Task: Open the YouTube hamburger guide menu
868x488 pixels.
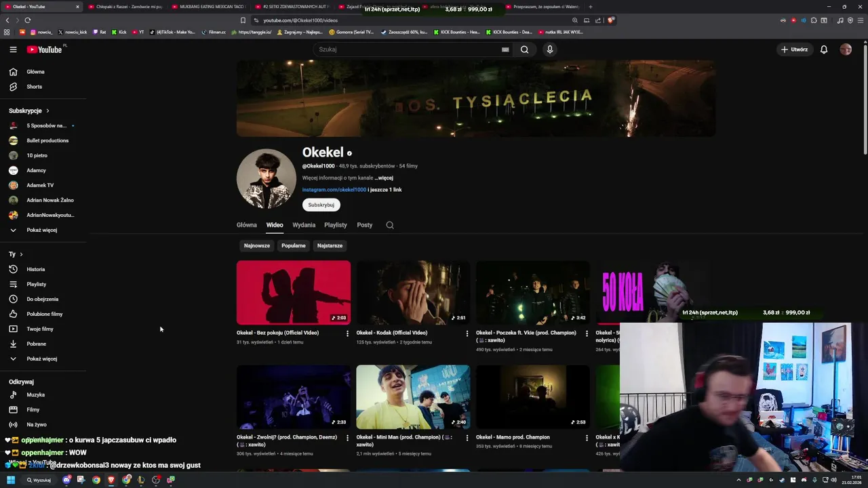Action: point(13,49)
